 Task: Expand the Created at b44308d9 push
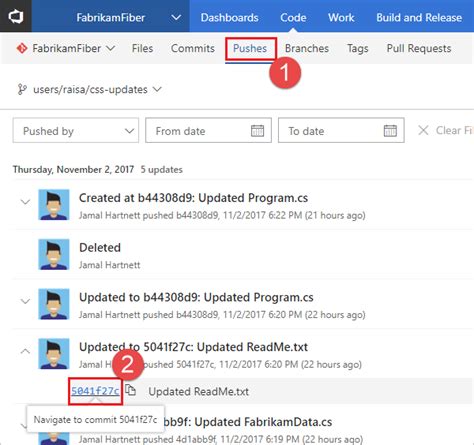click(25, 202)
